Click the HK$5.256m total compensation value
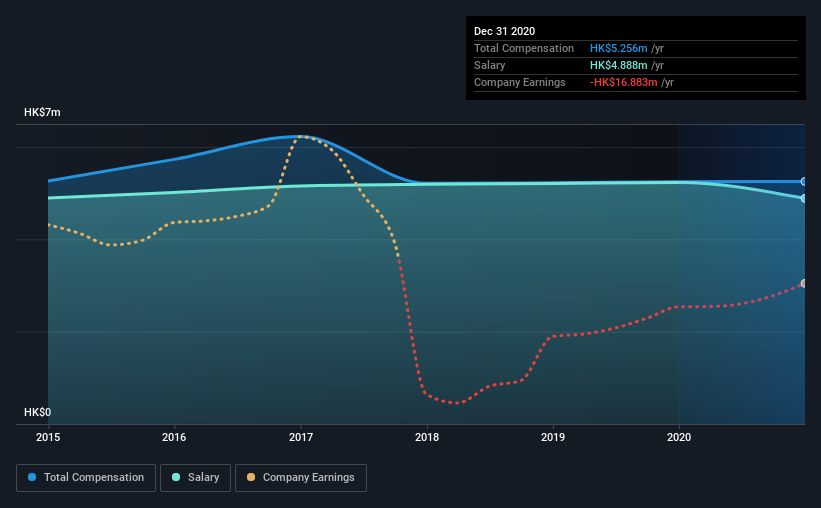The image size is (821, 508). pos(618,48)
